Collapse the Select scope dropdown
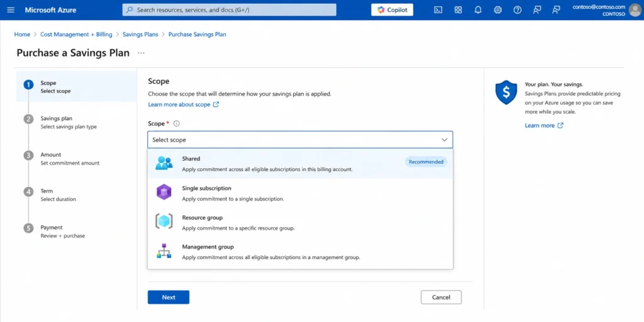Viewport: 644px width, 322px height. pos(300,140)
